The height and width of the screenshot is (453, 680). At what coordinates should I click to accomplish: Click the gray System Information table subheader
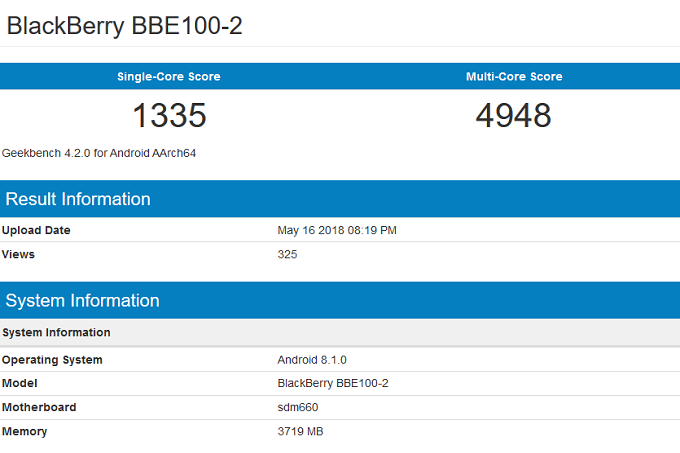[x=340, y=332]
